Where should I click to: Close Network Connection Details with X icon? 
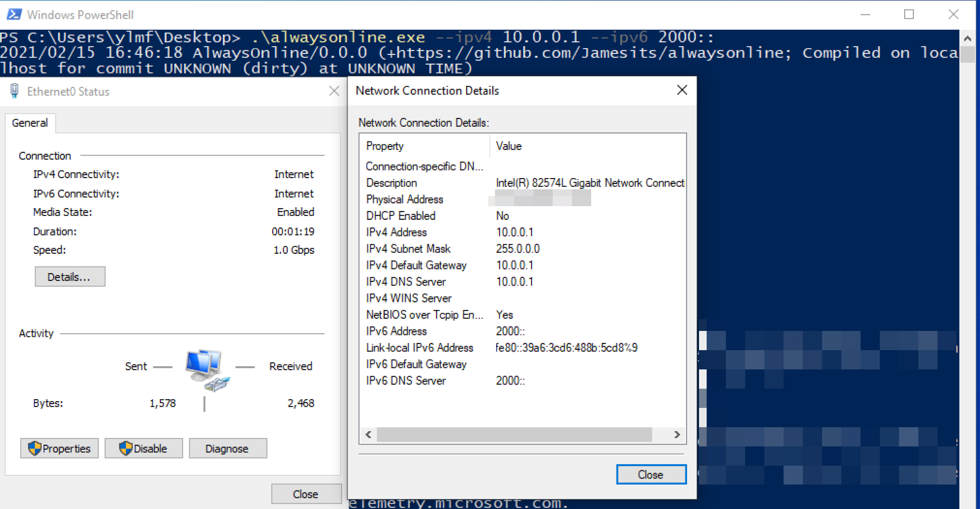click(682, 90)
